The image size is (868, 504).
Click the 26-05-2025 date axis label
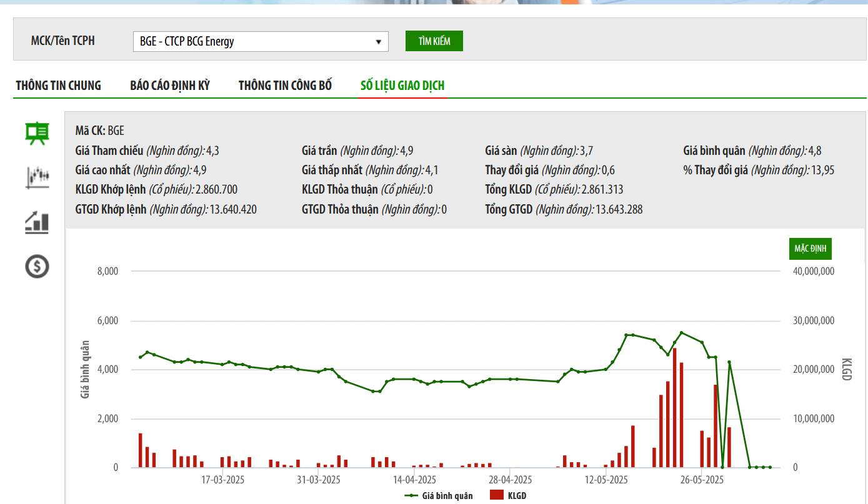(702, 480)
